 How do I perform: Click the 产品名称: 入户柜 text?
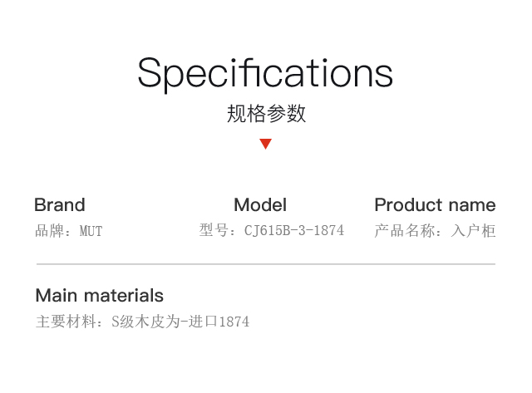pyautogui.click(x=435, y=231)
